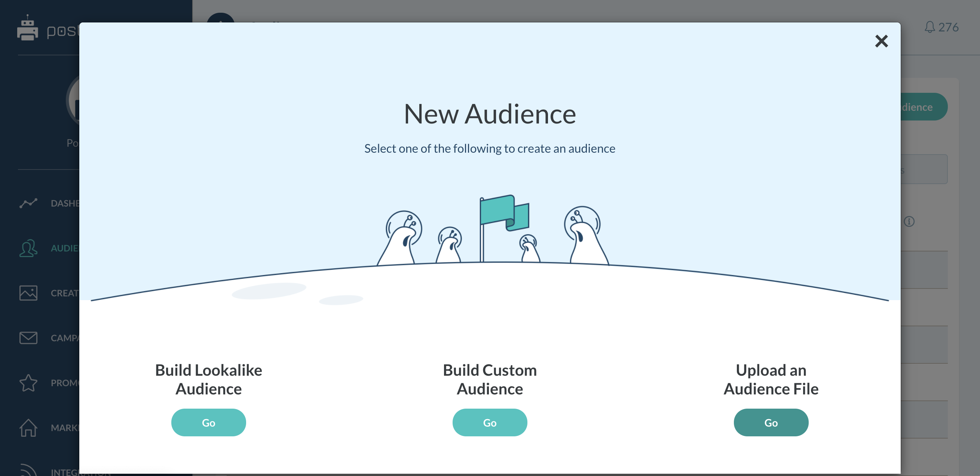Click Go under Build Custom Audience
The width and height of the screenshot is (980, 476).
click(490, 422)
